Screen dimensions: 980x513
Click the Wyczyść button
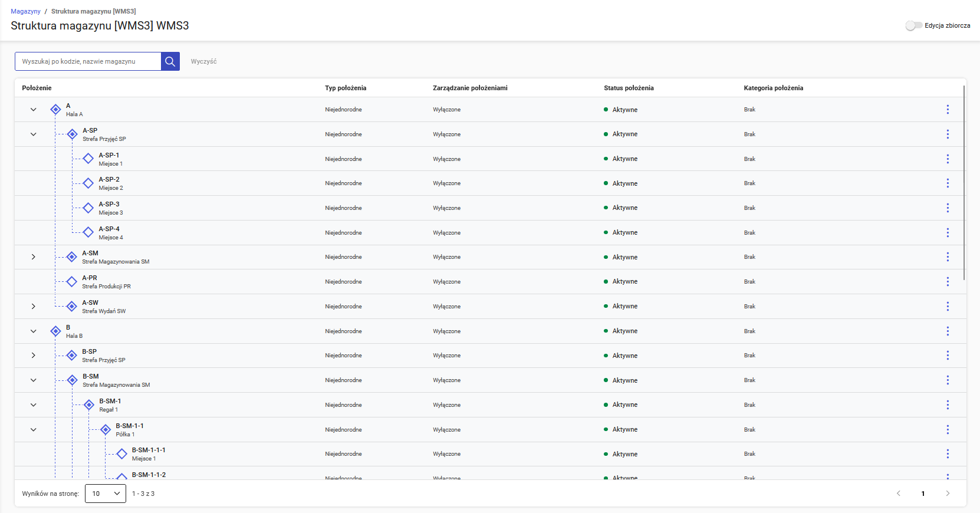(203, 61)
